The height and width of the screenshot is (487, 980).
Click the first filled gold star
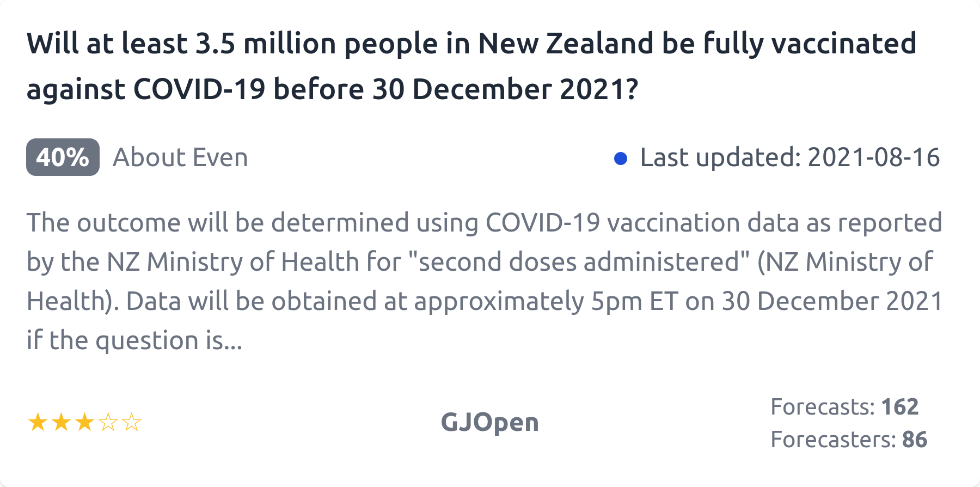38,422
